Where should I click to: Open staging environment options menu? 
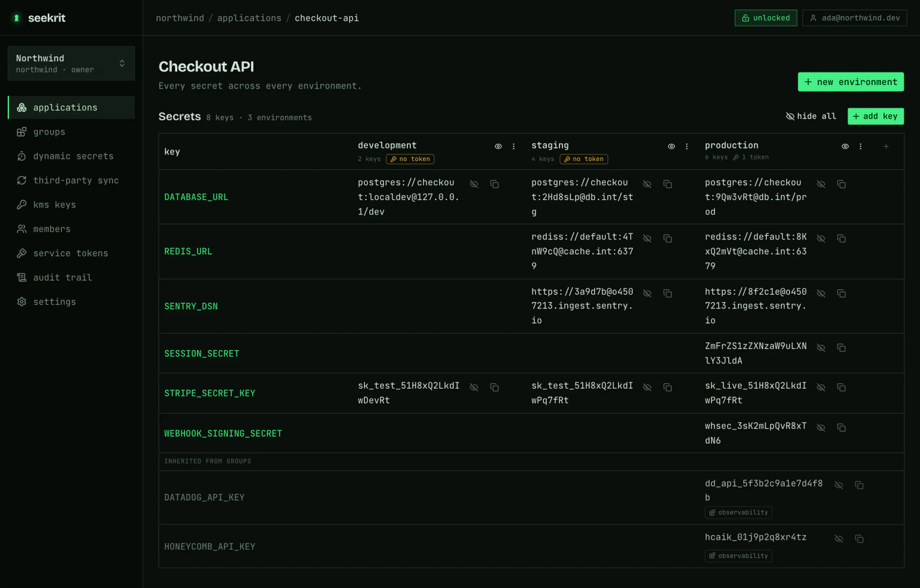pyautogui.click(x=686, y=146)
